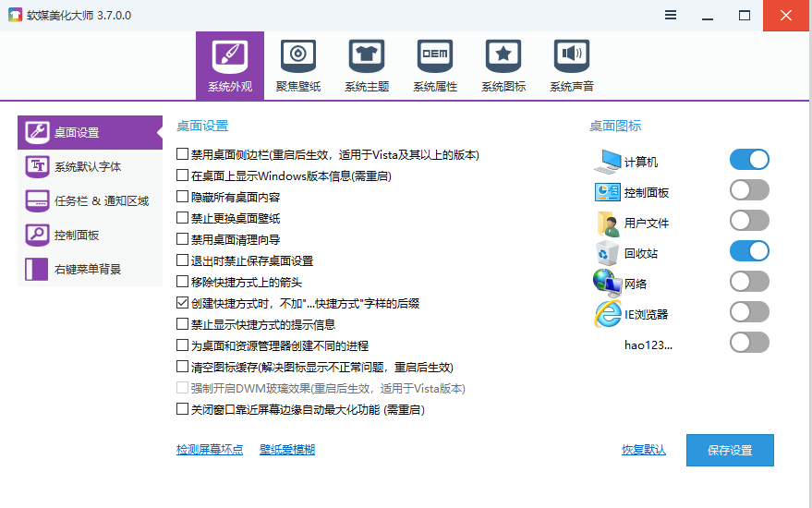Check 为桌面和资源管理器创建不同的进程
Screen dimensions: 812x508
click(x=182, y=345)
